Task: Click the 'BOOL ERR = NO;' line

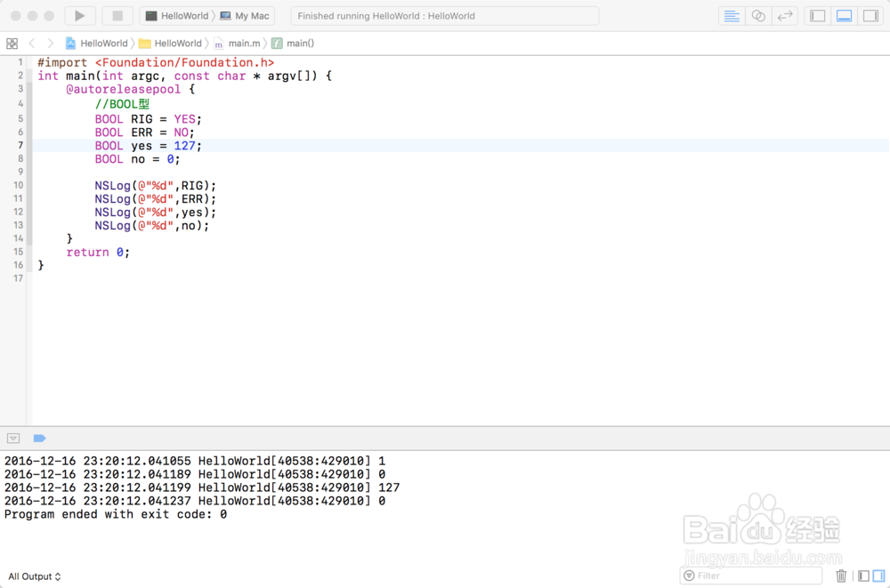Action: pos(145,133)
